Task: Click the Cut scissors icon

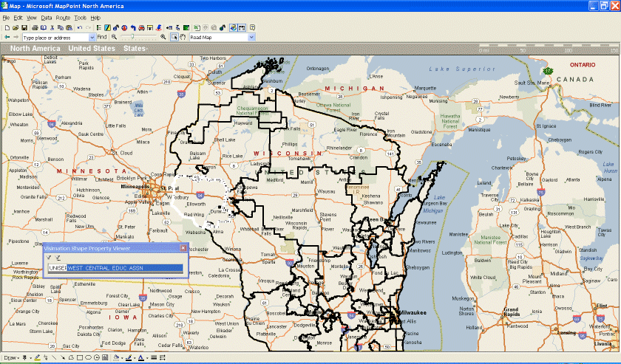Action: 52,28
